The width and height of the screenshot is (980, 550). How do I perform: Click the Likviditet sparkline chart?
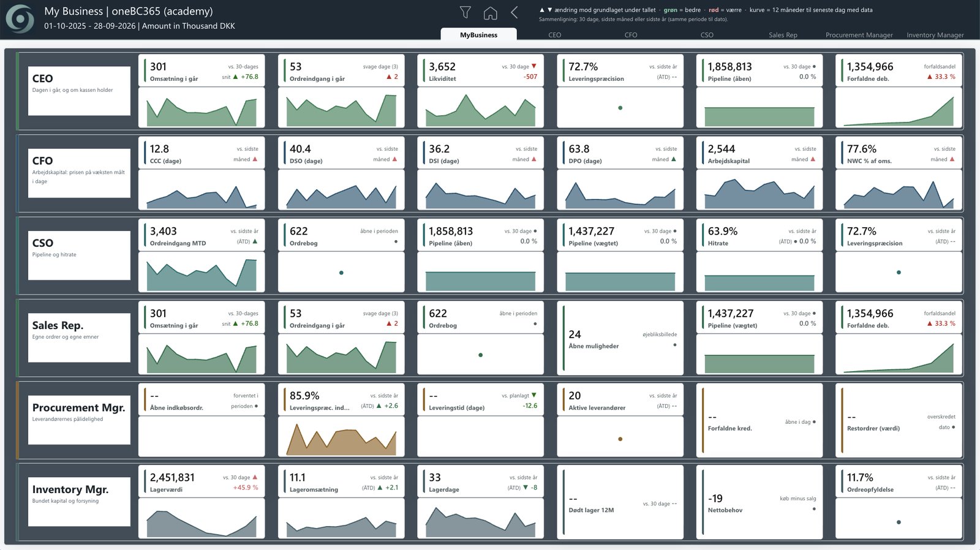480,108
